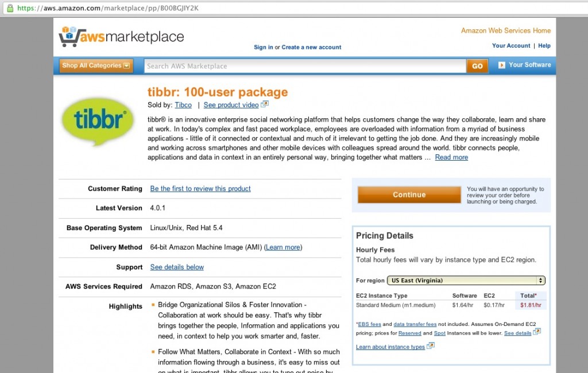
Task: Open the EBS fees link
Action: pyautogui.click(x=369, y=324)
